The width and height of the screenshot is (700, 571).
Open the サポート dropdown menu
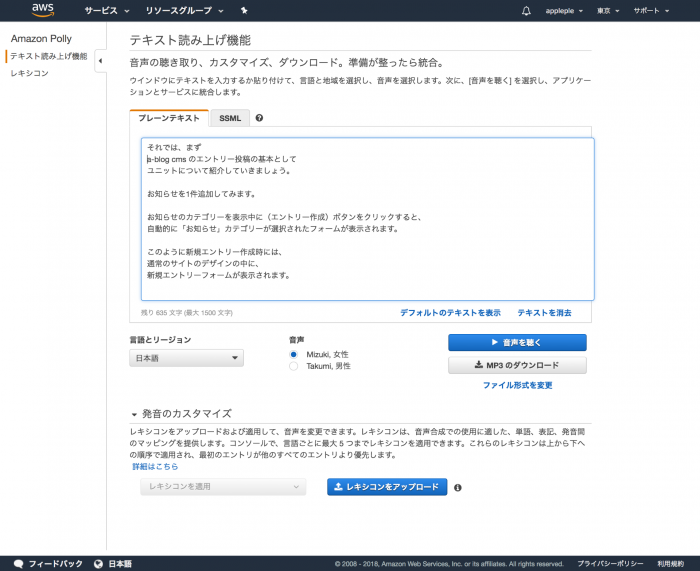pyautogui.click(x=651, y=11)
